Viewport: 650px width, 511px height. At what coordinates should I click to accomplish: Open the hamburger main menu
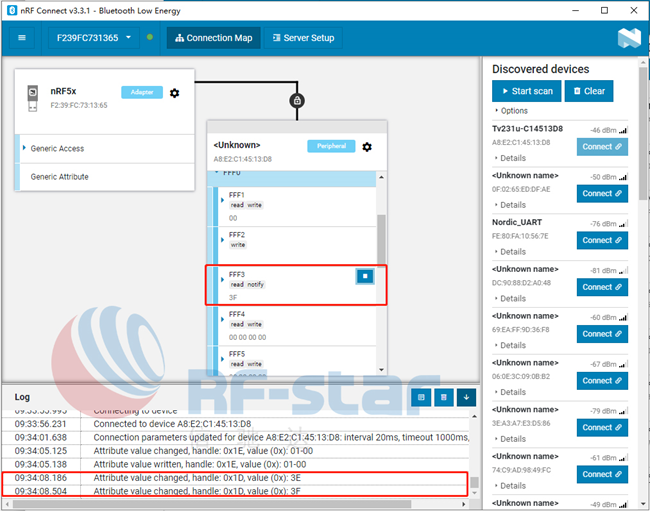coord(22,38)
